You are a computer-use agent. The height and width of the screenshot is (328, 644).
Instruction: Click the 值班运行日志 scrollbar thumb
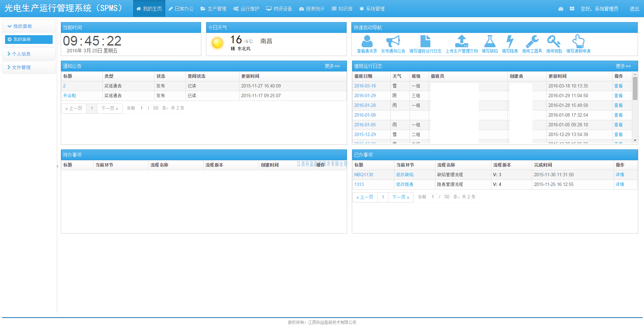coord(635,88)
